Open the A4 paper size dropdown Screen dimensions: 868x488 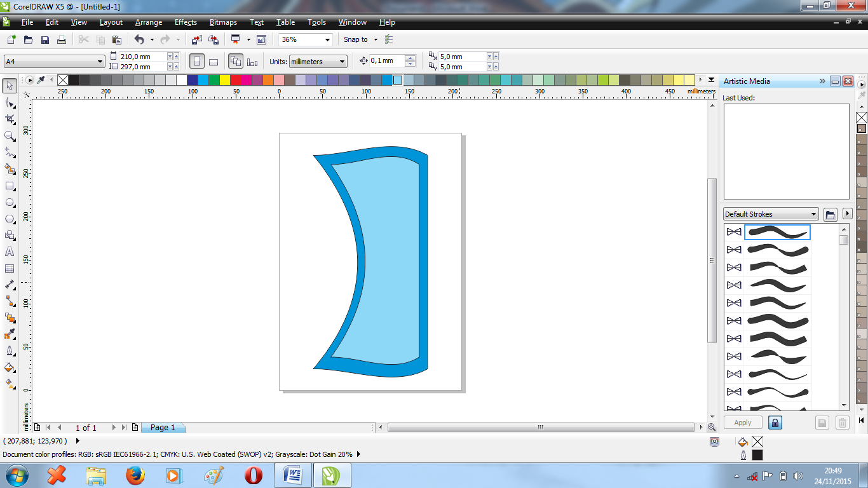[100, 62]
